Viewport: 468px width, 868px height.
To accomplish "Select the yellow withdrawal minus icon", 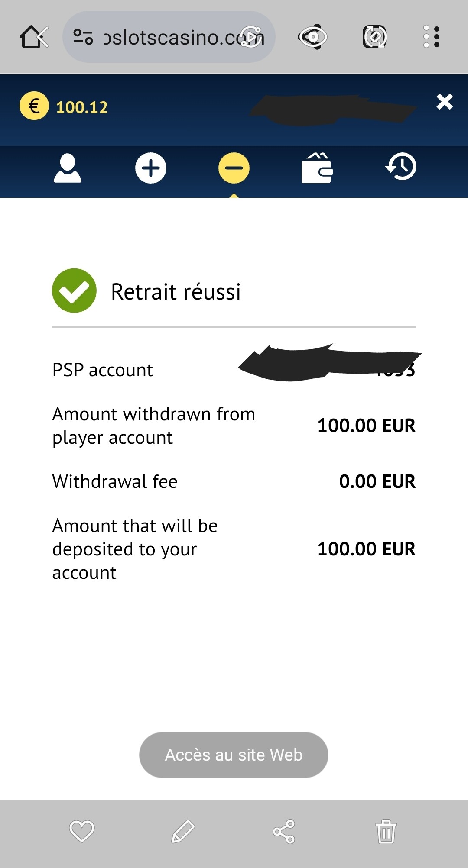I will coord(234,168).
